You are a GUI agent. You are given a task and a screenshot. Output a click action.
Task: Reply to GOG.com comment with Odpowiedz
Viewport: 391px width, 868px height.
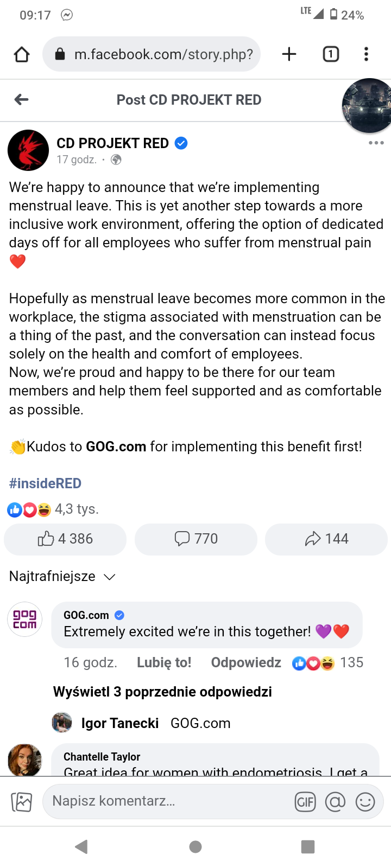click(x=246, y=662)
